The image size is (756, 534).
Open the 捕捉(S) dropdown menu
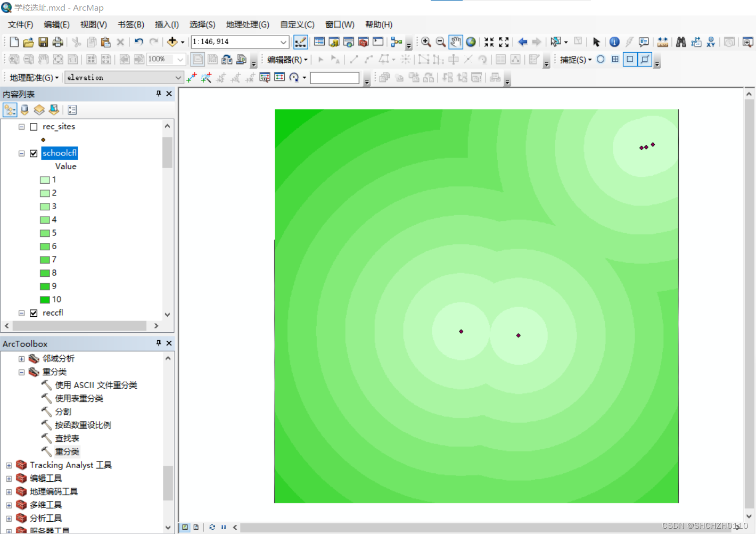click(576, 60)
